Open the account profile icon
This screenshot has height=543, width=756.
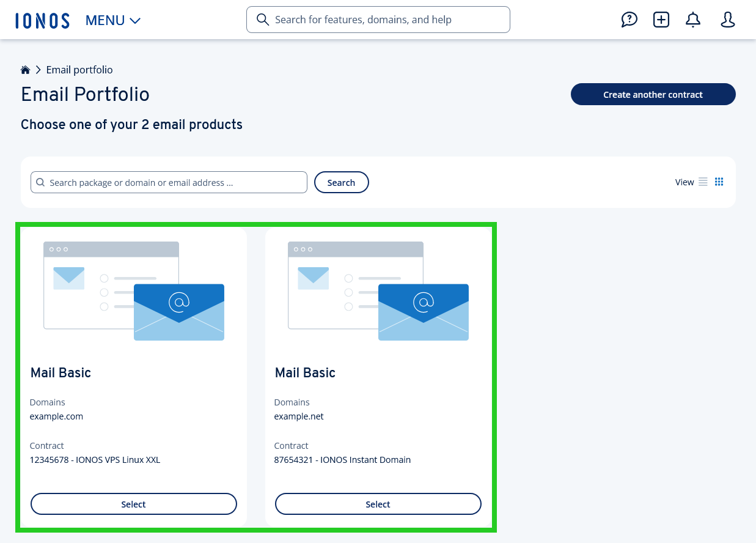(x=727, y=20)
